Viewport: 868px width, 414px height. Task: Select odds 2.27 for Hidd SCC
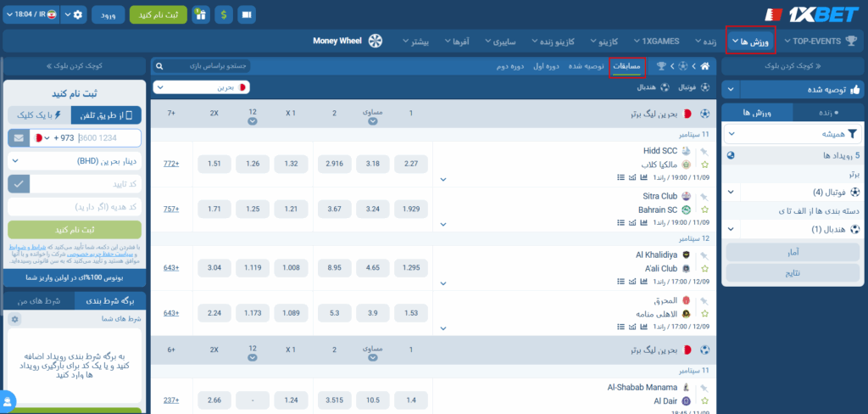tap(411, 164)
